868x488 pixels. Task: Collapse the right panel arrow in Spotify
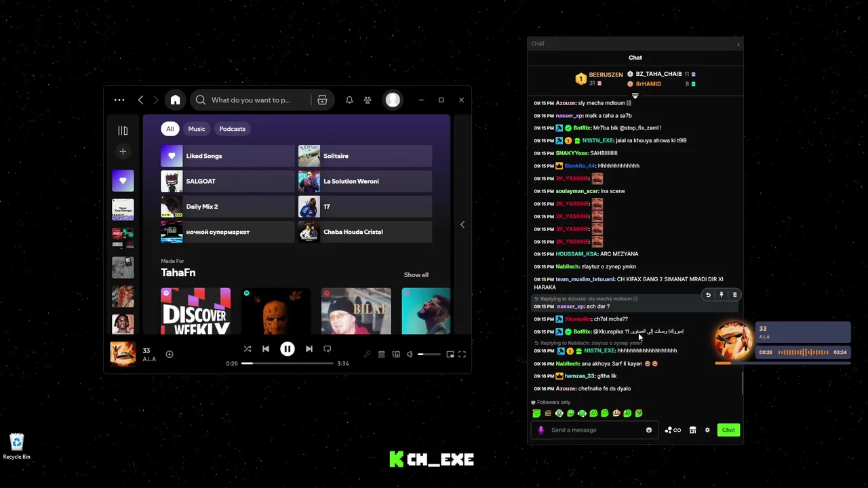pos(462,224)
